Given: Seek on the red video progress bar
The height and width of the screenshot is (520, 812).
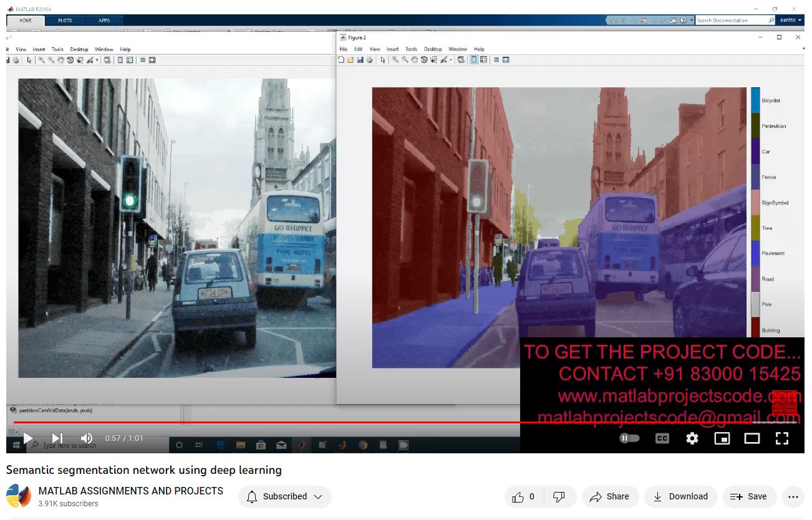Looking at the screenshot, I should [405, 422].
